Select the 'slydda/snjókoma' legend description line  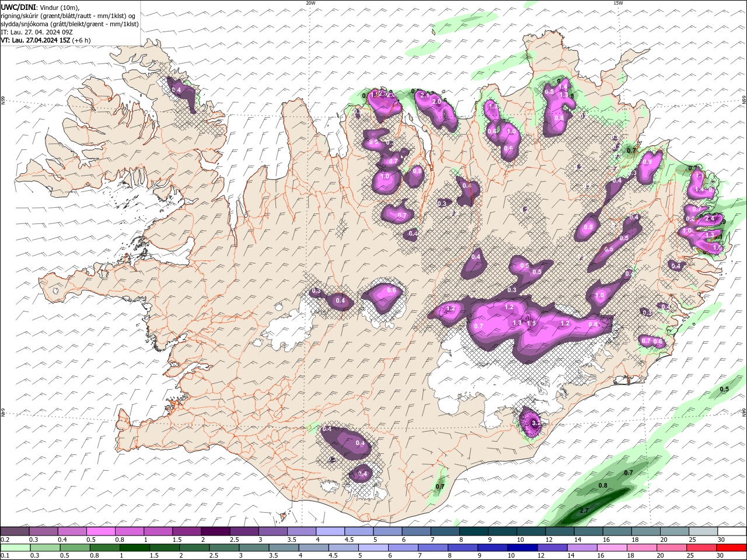click(69, 24)
